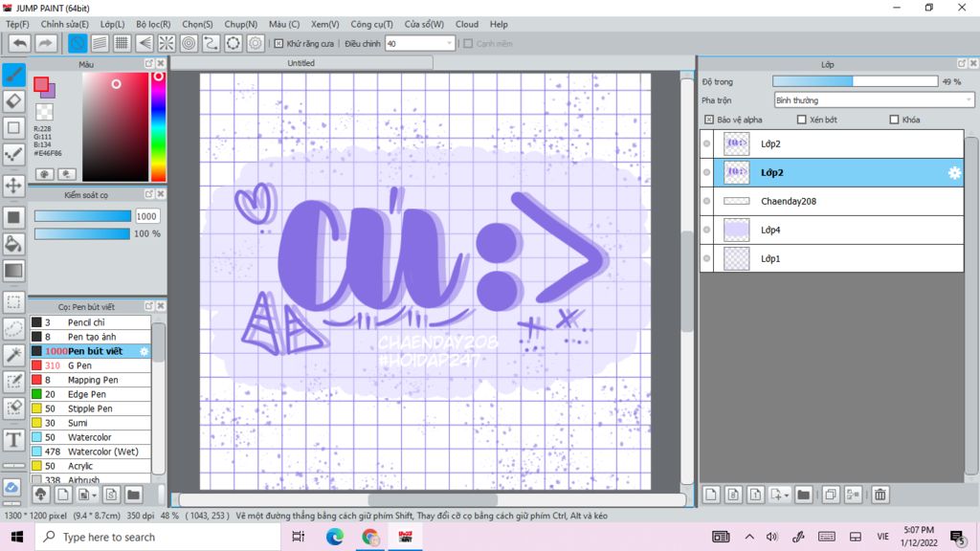Enable curve snap
This screenshot has height=551, width=980.
click(x=211, y=43)
